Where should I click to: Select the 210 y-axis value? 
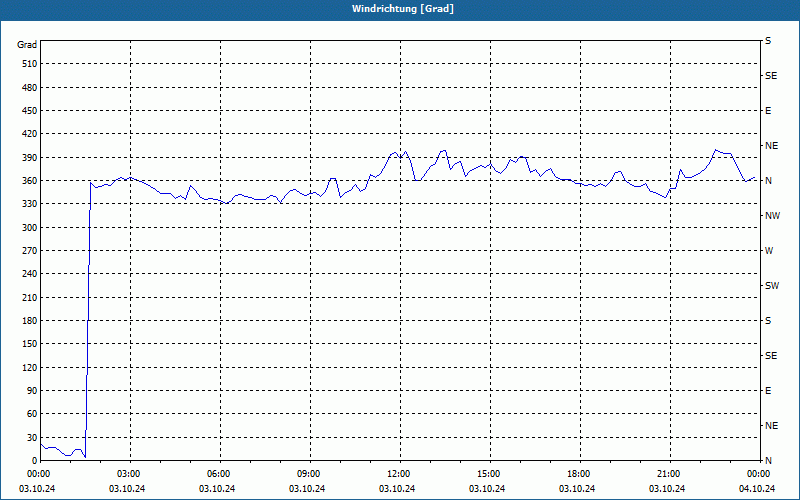coord(30,297)
